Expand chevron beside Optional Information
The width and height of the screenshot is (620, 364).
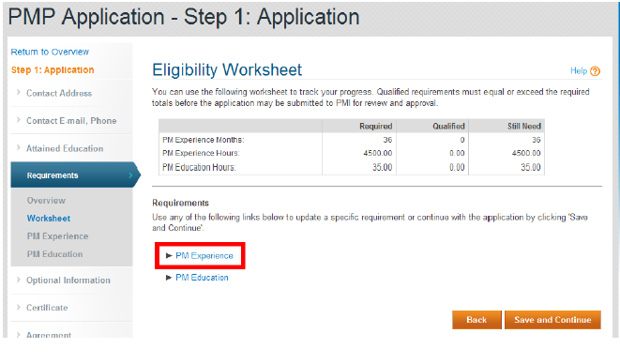[x=19, y=280]
